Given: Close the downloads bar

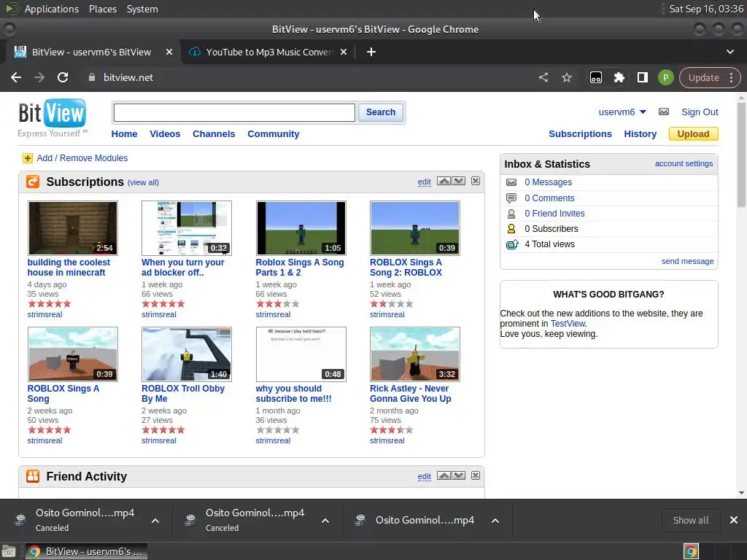Looking at the screenshot, I should click(734, 520).
